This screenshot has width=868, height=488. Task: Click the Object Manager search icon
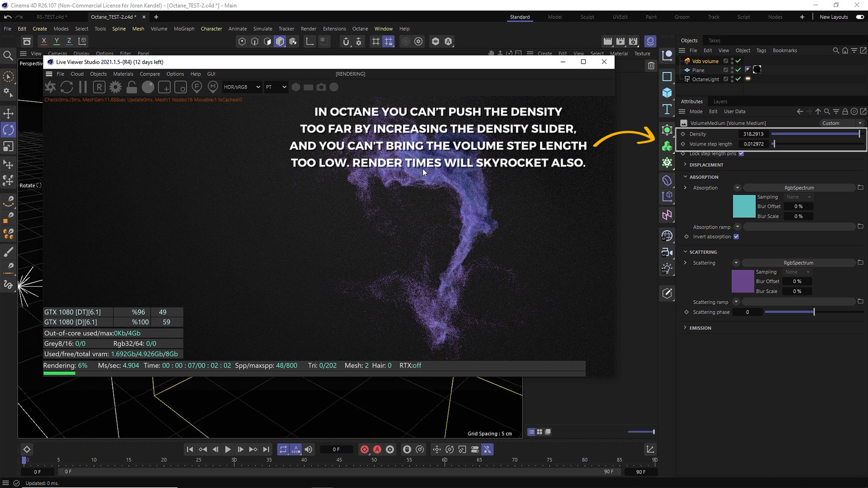pyautogui.click(x=836, y=50)
